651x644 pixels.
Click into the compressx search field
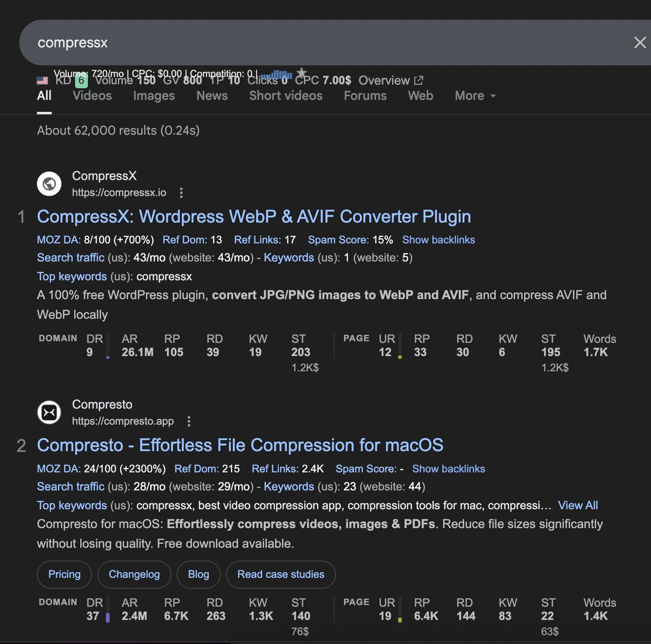(271, 43)
